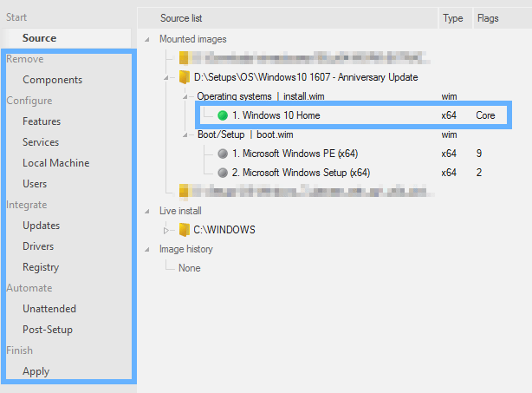The height and width of the screenshot is (393, 532).
Task: Go to the Drivers page
Action: coord(38,246)
